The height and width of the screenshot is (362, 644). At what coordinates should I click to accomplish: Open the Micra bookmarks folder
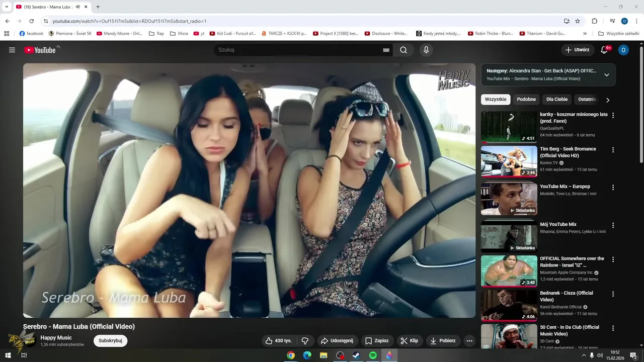179,34
